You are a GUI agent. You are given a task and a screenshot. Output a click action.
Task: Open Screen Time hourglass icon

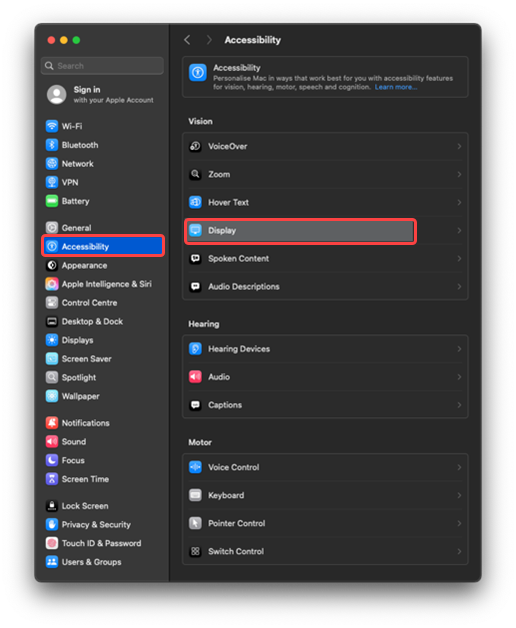coord(52,479)
